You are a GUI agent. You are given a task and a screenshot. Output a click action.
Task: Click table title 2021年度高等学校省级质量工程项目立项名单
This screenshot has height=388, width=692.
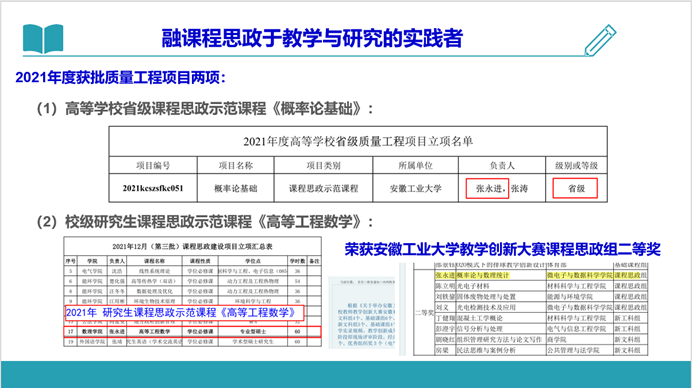358,141
